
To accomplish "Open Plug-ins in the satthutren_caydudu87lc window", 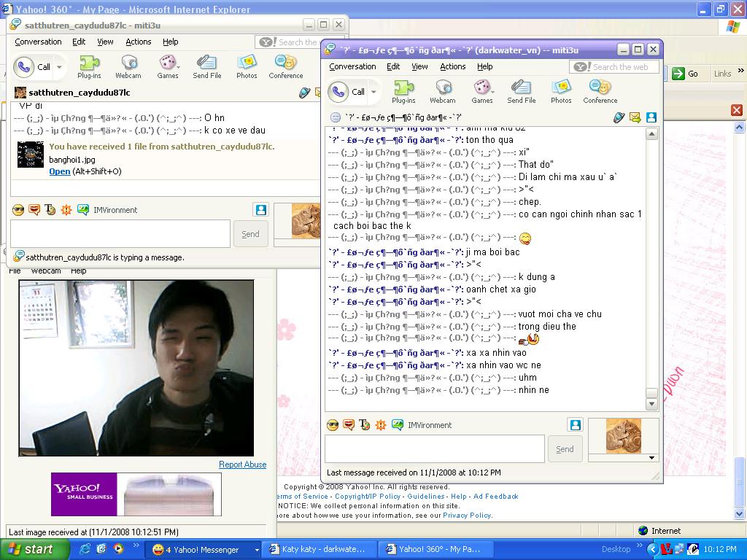I will point(89,66).
